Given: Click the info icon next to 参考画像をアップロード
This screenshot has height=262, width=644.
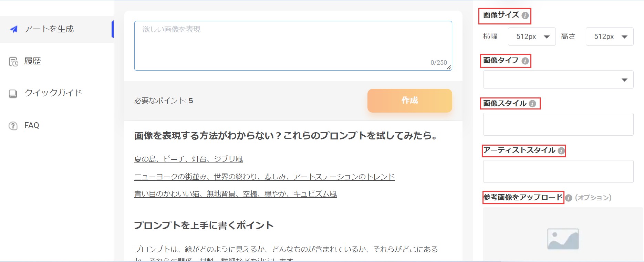Looking at the screenshot, I should pyautogui.click(x=569, y=198).
